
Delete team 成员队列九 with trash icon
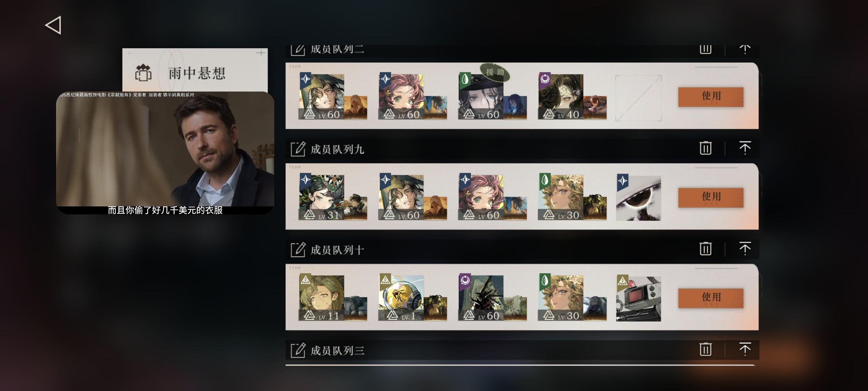coord(705,148)
